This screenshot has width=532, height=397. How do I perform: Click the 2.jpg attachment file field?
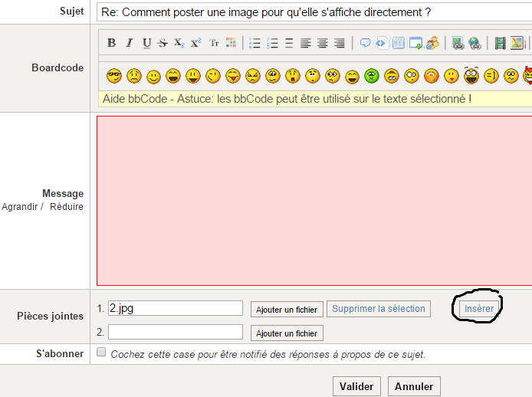(x=176, y=308)
